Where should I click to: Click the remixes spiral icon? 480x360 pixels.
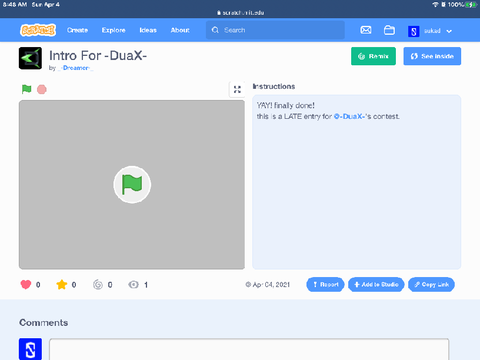pos(98,285)
